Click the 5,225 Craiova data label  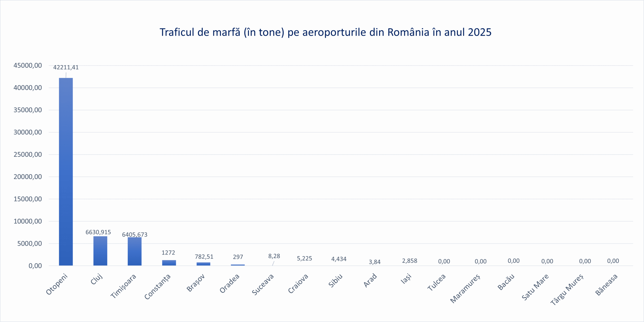(304, 258)
